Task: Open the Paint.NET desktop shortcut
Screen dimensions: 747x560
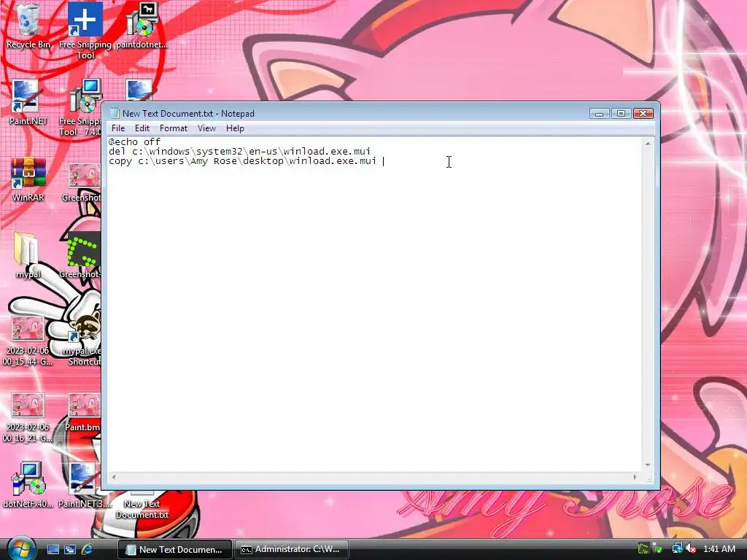Action: coord(28,102)
